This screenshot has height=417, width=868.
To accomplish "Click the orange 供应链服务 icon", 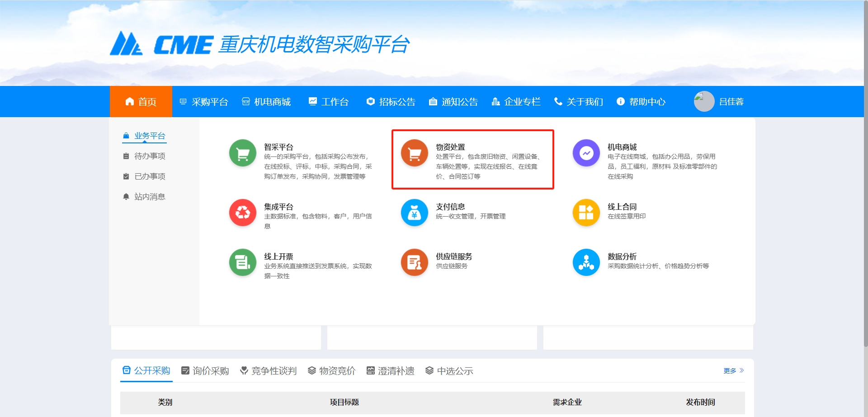I will click(414, 262).
